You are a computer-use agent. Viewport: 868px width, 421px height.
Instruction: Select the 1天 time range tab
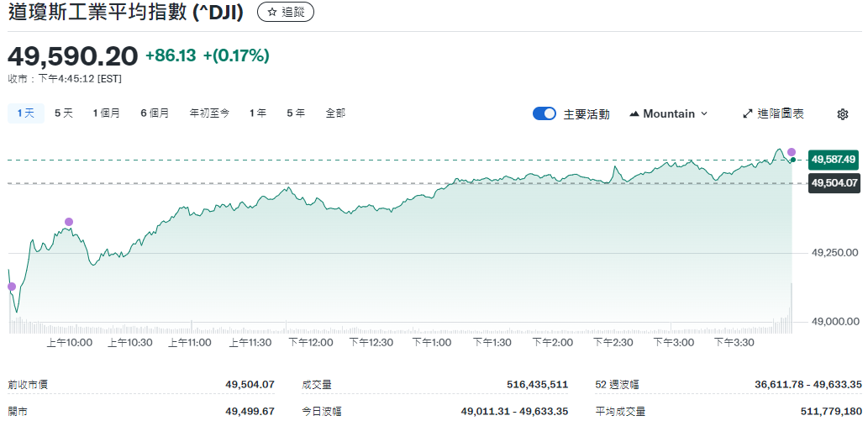coord(25,113)
